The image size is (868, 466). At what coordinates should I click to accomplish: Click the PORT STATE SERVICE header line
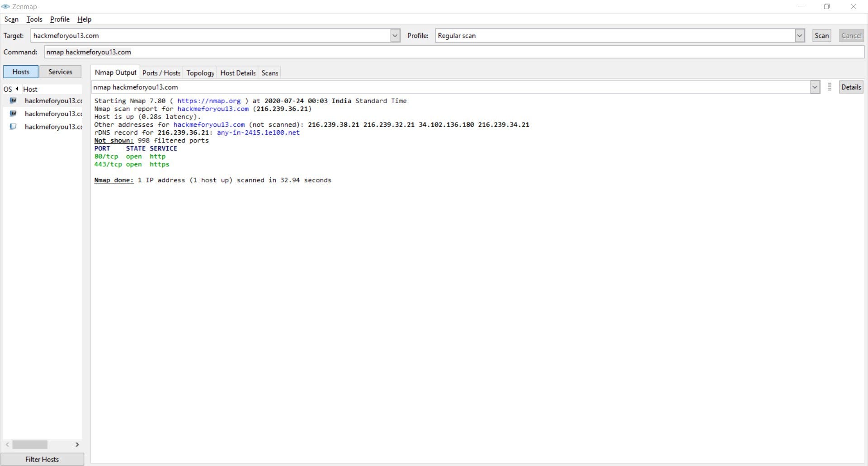(x=136, y=148)
